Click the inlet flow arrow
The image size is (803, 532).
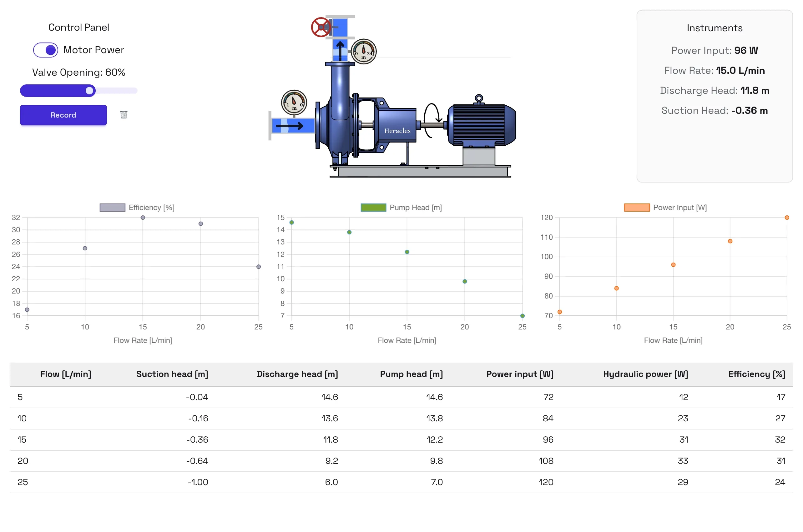tap(289, 126)
